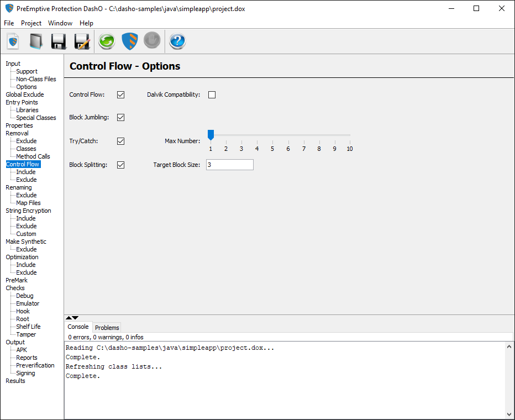Set Max Number slider to 10
This screenshot has width=515, height=420.
tap(350, 135)
